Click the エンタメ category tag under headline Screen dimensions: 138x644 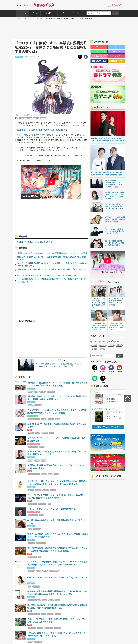tap(19, 57)
